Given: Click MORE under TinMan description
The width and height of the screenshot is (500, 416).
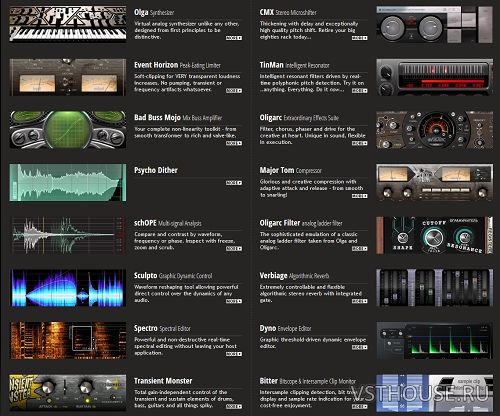Looking at the screenshot, I should 360,90.
